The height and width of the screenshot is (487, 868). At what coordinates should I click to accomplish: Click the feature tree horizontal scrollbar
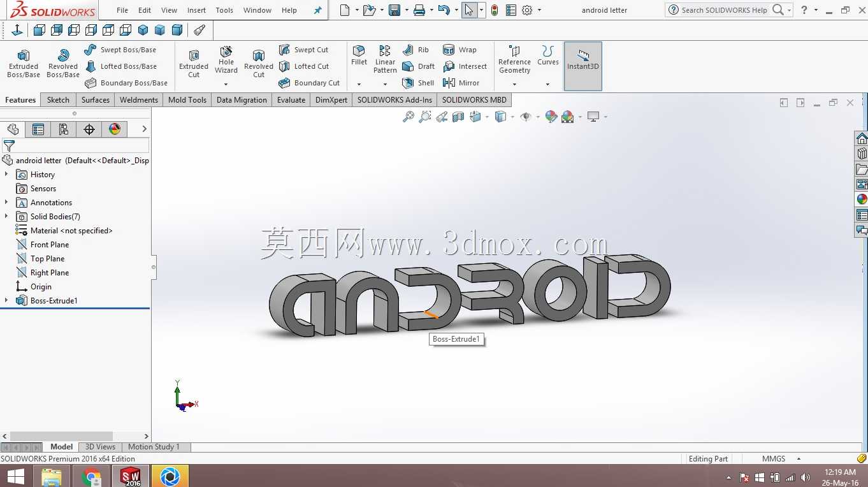[62, 436]
